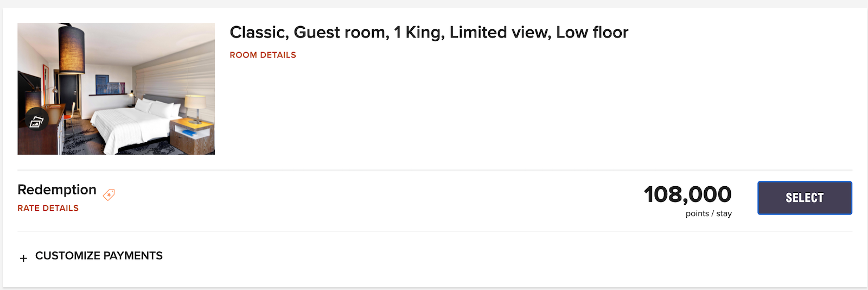Screen dimensions: 868x290
Task: Click the Redemption rate name
Action: click(57, 190)
